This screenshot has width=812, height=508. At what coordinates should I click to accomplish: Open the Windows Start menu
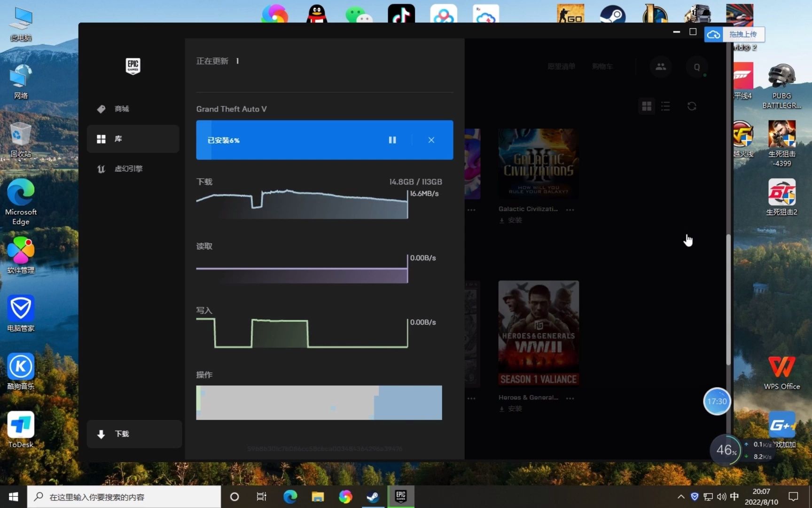tap(13, 497)
